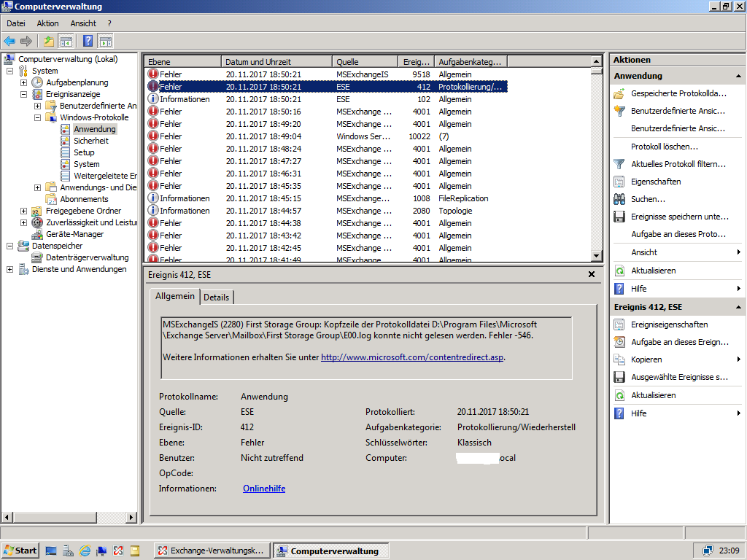Image resolution: width=747 pixels, height=560 pixels.
Task: Toggle the console tree show/hide button
Action: (x=66, y=41)
